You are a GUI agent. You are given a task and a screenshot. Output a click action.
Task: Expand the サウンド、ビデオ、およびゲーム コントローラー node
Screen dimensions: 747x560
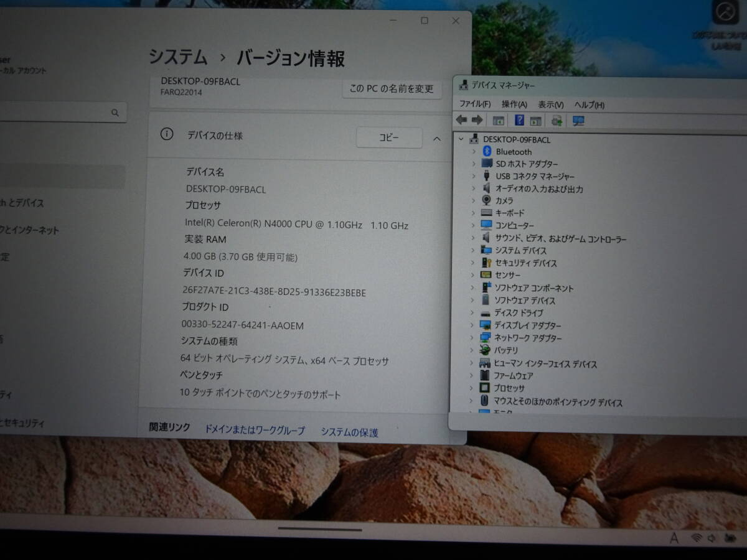tap(472, 238)
